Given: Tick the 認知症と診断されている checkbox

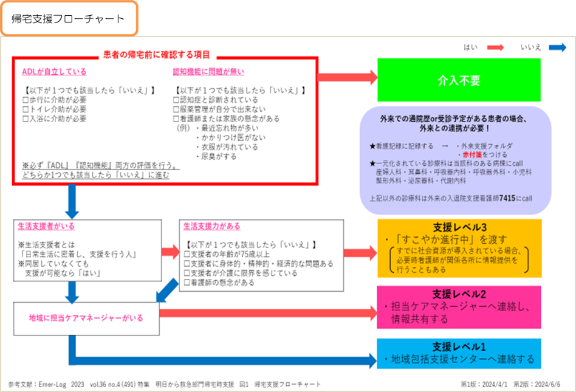Looking at the screenshot, I should [x=177, y=100].
